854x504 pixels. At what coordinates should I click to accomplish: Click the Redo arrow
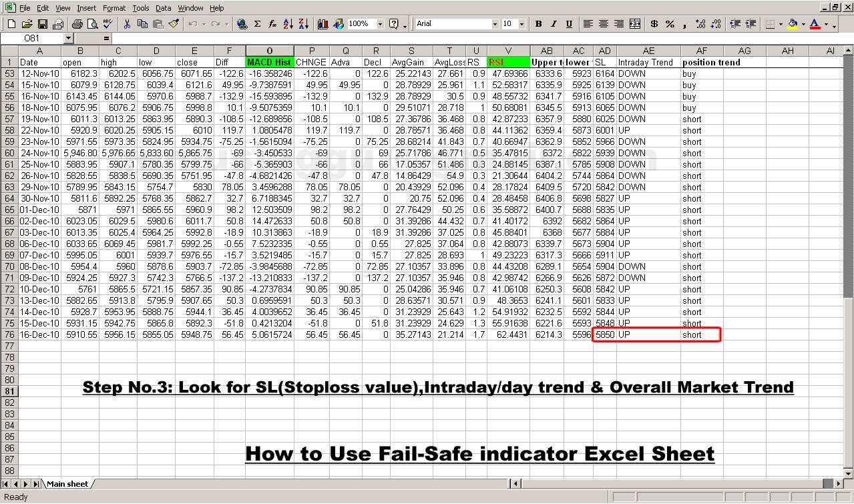215,24
